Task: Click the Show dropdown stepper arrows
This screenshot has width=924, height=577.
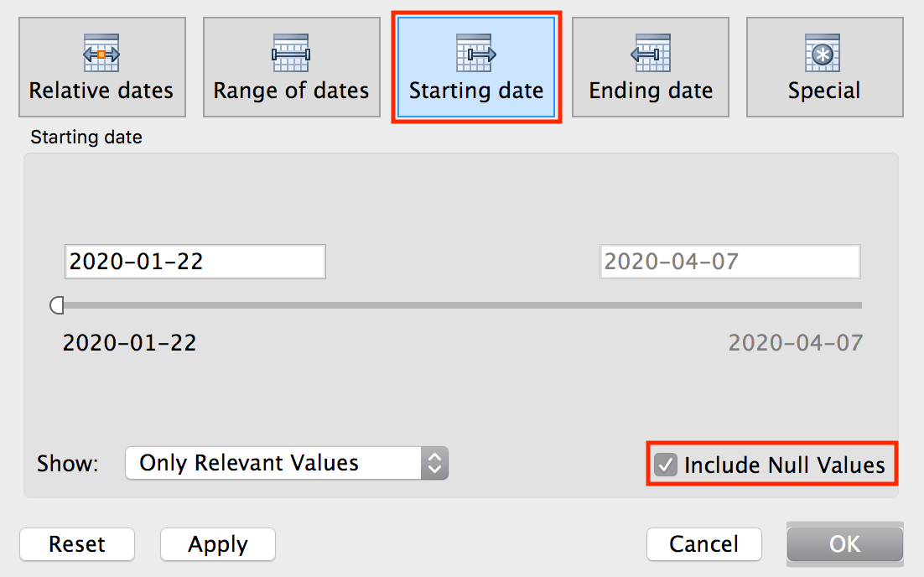Action: click(434, 462)
